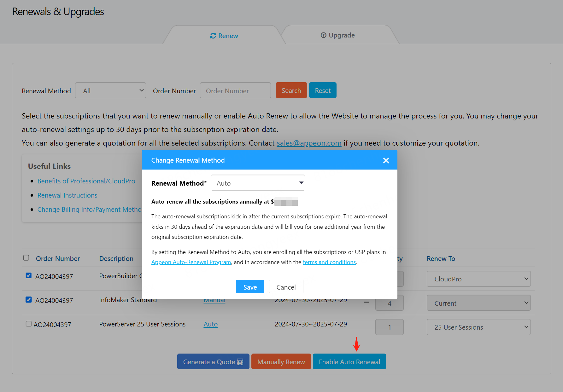The image size is (563, 392).
Task: Open the Appeon Auto-Renewal Program link
Action: 191,262
